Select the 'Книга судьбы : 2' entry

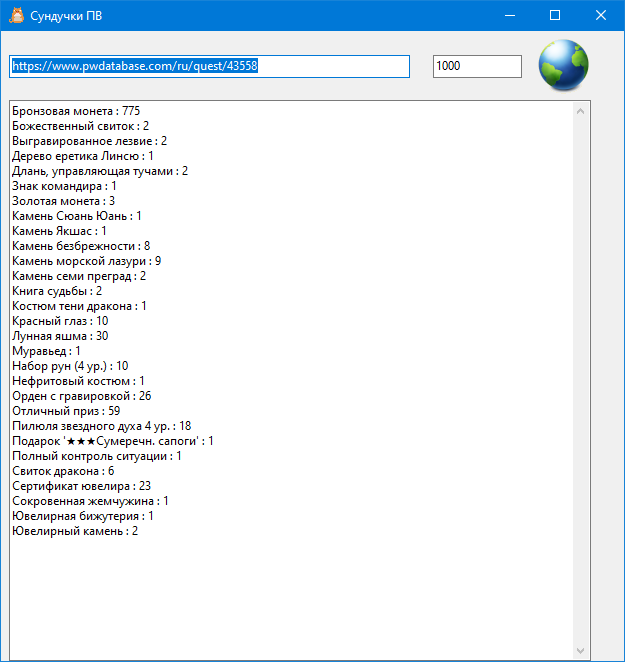(57, 291)
